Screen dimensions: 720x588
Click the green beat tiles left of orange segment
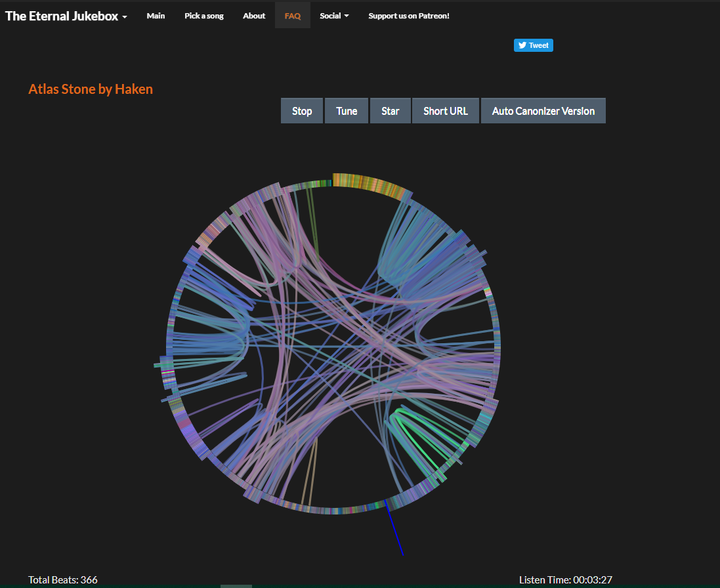318,184
